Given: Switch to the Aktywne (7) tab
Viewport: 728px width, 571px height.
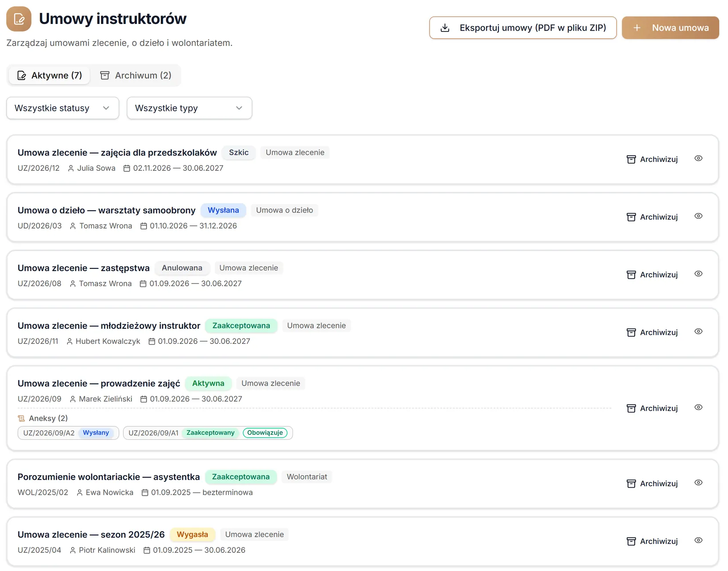Looking at the screenshot, I should click(50, 75).
